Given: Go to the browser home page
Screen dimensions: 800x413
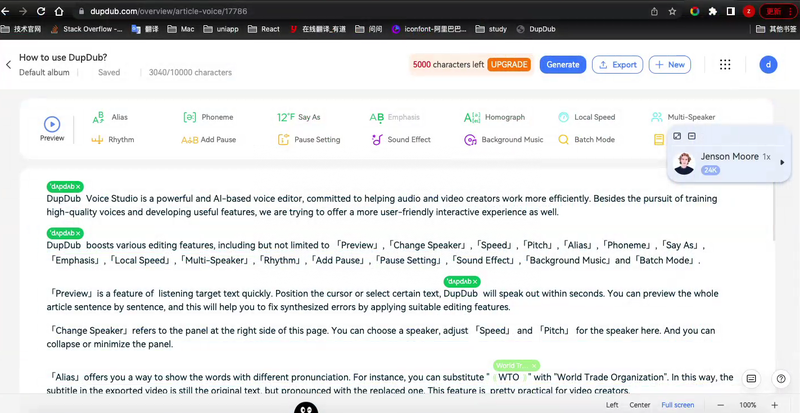Looking at the screenshot, I should click(x=59, y=11).
